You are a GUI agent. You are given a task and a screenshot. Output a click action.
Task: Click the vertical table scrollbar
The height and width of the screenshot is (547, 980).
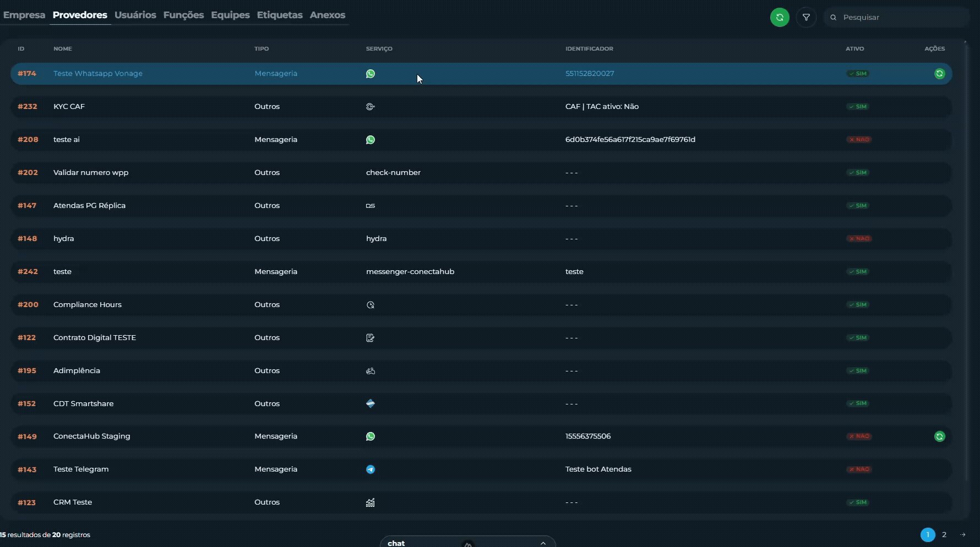966,261
